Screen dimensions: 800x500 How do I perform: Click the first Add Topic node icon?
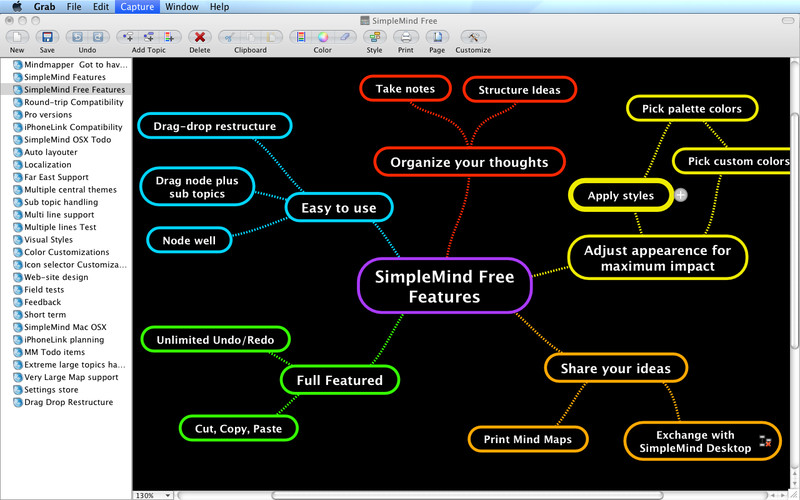pyautogui.click(x=128, y=37)
